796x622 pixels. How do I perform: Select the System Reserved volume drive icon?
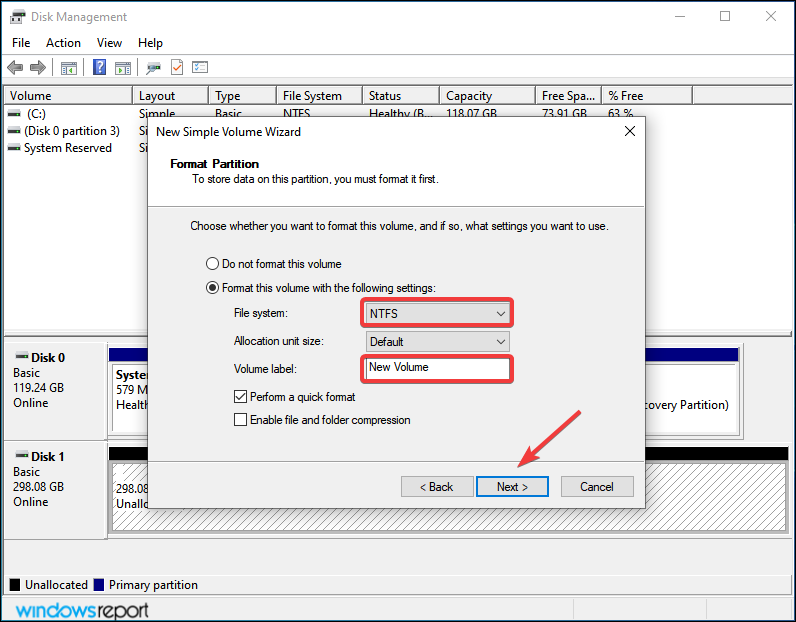(14, 148)
